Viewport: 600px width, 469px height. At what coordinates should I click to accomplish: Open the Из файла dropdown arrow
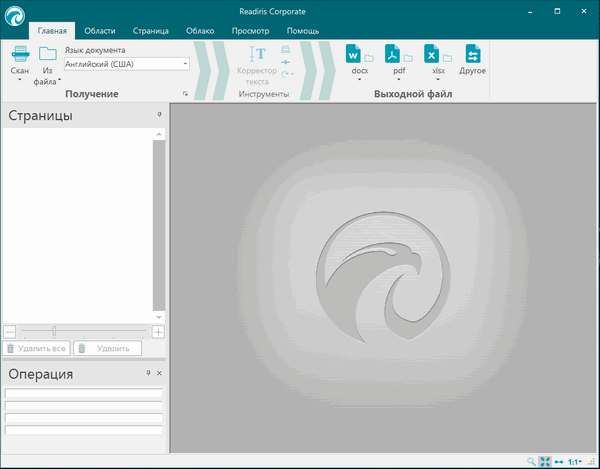(x=59, y=80)
